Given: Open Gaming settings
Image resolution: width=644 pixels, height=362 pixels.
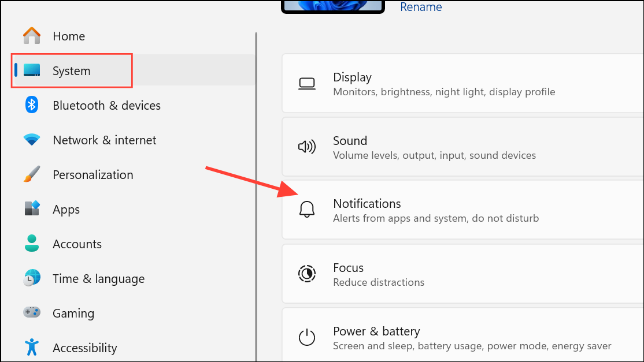Looking at the screenshot, I should [73, 314].
